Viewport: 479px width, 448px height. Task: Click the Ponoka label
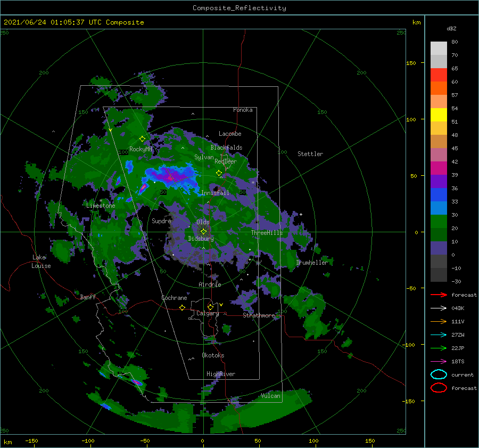[x=243, y=110]
